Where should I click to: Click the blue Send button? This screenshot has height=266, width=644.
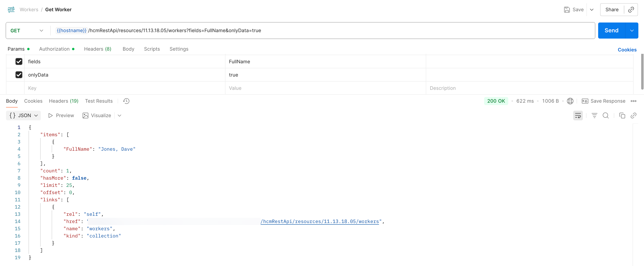click(x=611, y=31)
